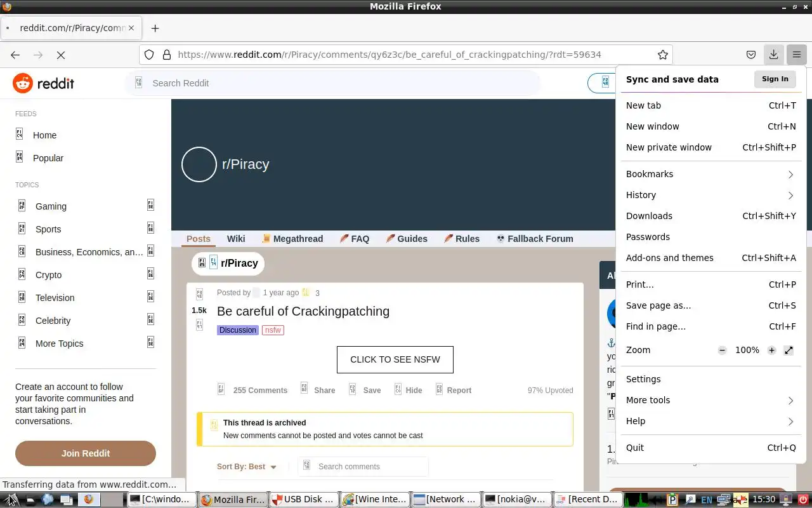This screenshot has width=812, height=508.
Task: Expand the More tools submenu
Action: coord(710,400)
